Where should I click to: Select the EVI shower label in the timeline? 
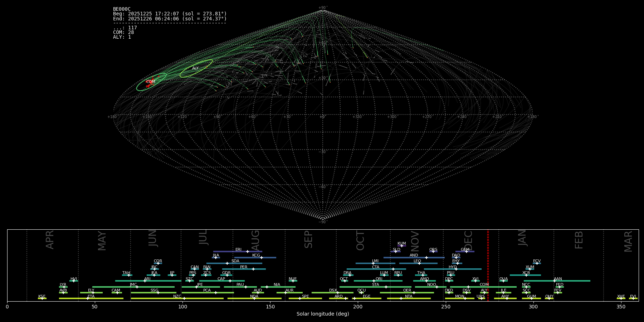(x=633, y=297)
